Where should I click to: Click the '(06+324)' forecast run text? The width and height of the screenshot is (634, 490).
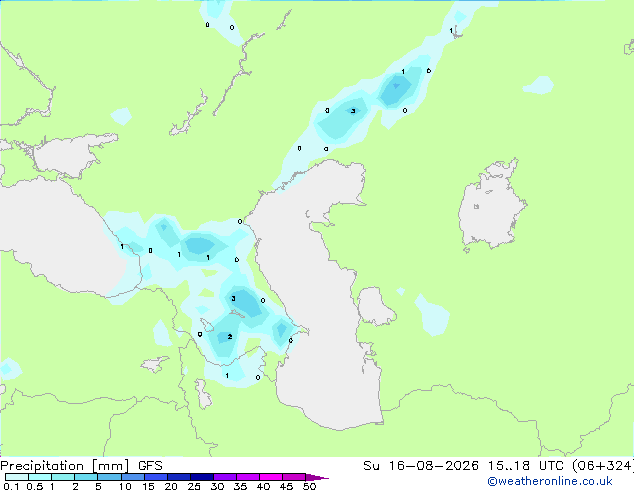click(x=602, y=466)
